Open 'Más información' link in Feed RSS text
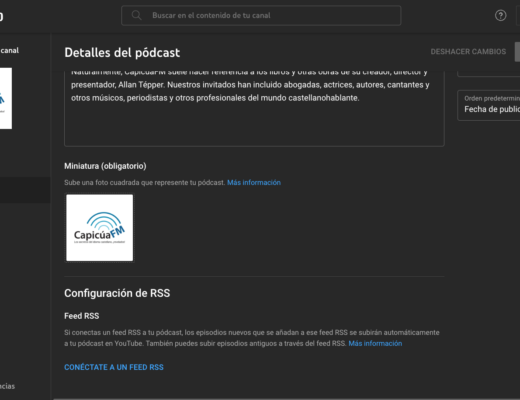 (375, 343)
